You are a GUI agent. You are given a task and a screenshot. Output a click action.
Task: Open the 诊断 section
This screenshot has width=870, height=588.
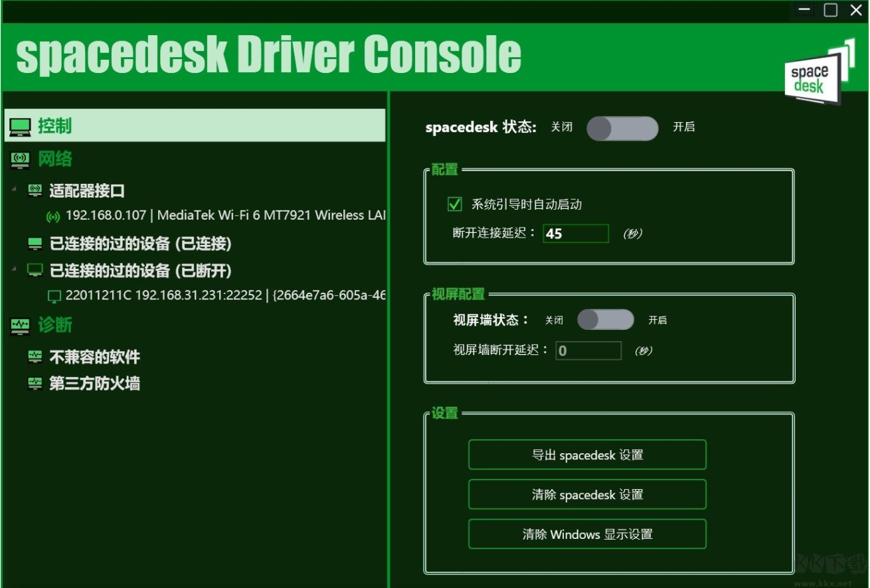(x=55, y=325)
